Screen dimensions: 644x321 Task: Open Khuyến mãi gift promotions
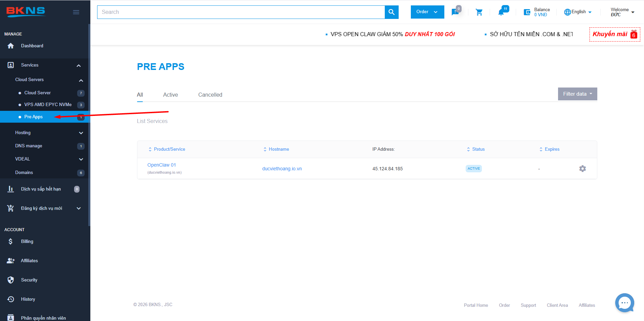[x=615, y=34]
